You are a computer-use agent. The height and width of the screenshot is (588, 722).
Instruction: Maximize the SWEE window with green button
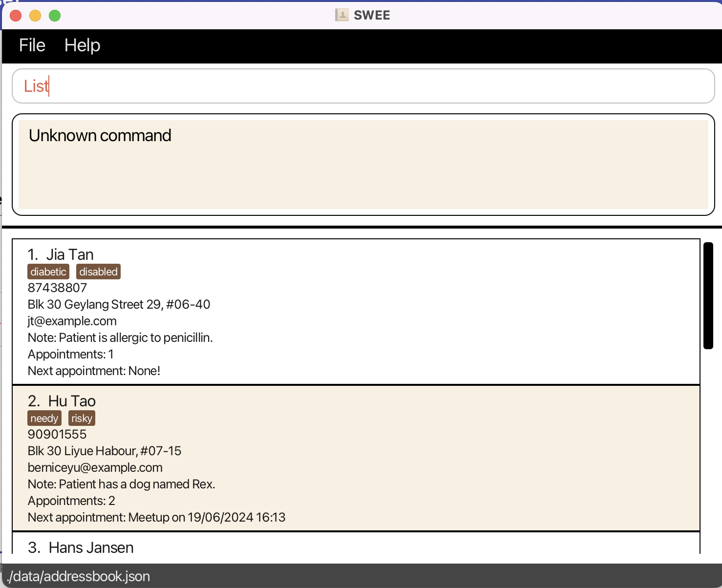coord(55,16)
